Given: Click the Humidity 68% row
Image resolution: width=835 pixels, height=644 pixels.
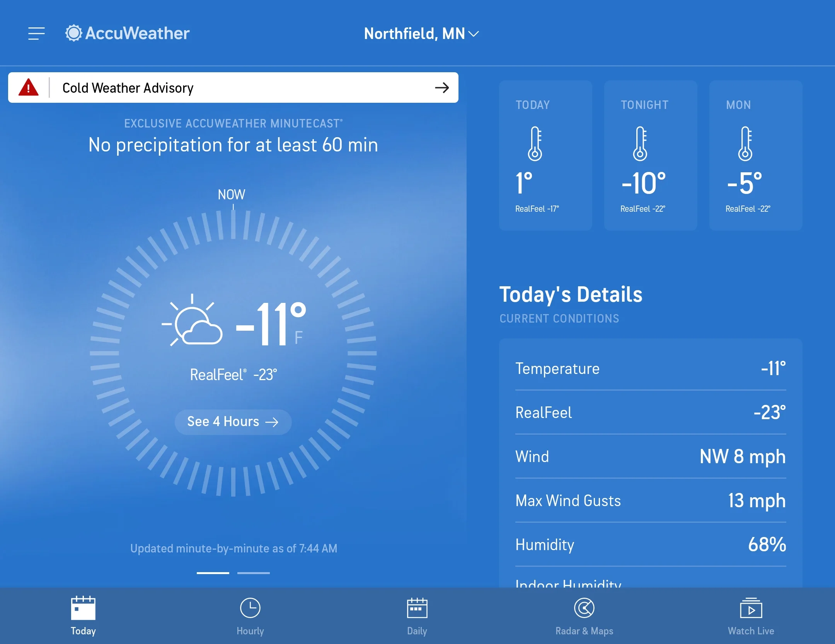Looking at the screenshot, I should [x=651, y=545].
